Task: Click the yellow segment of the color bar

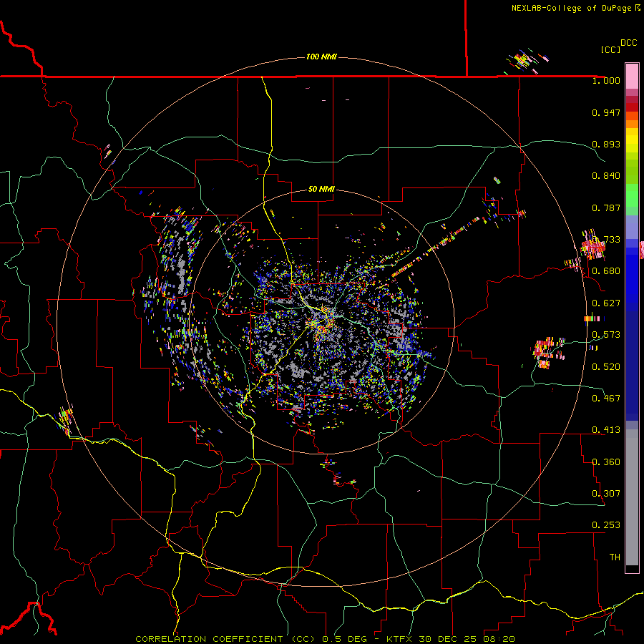Action: [632, 140]
